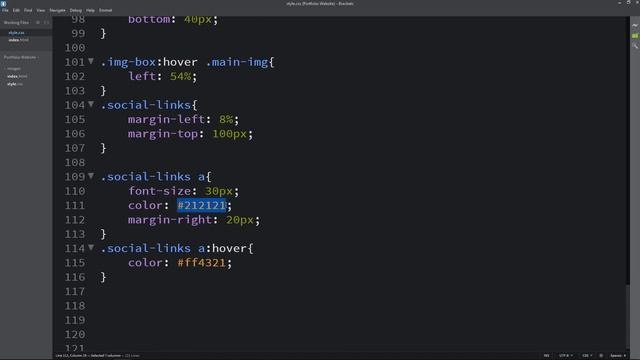
Task: Open the Help menu
Action: [x=90, y=10]
